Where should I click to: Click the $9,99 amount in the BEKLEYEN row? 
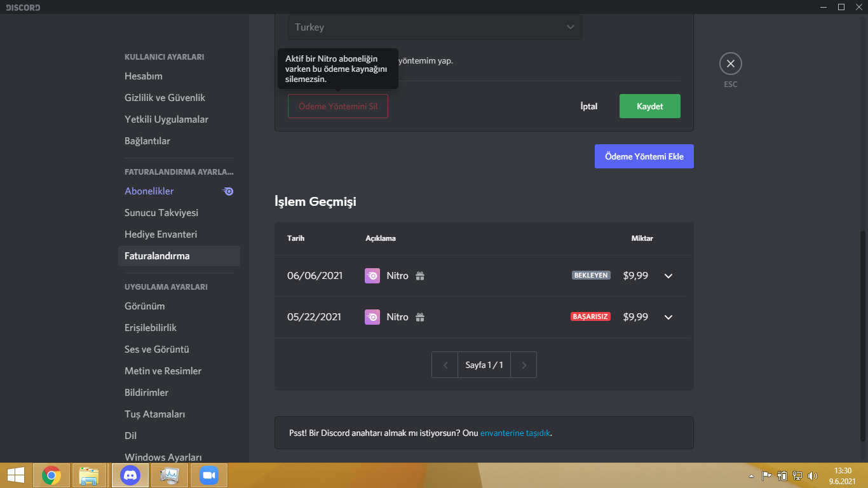pyautogui.click(x=635, y=276)
